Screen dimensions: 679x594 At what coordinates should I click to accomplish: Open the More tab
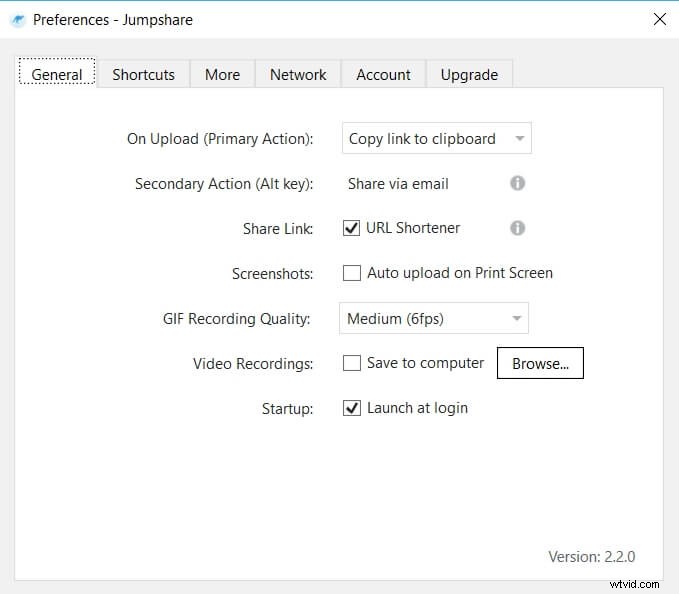(x=222, y=74)
